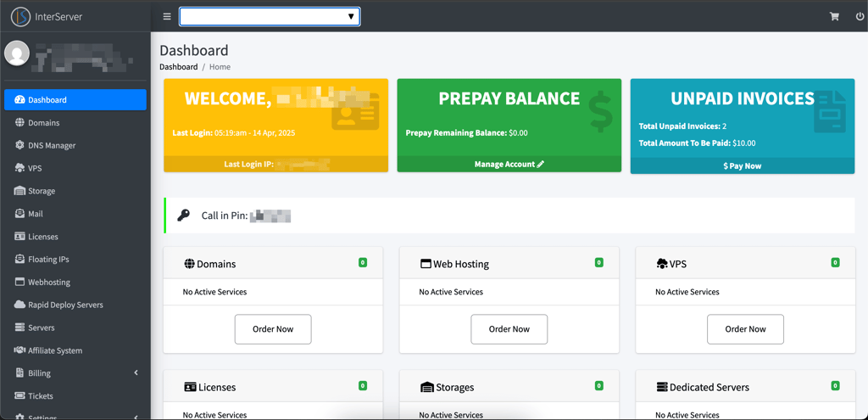The width and height of the screenshot is (868, 420).
Task: Open the shopping cart icon
Action: (834, 17)
